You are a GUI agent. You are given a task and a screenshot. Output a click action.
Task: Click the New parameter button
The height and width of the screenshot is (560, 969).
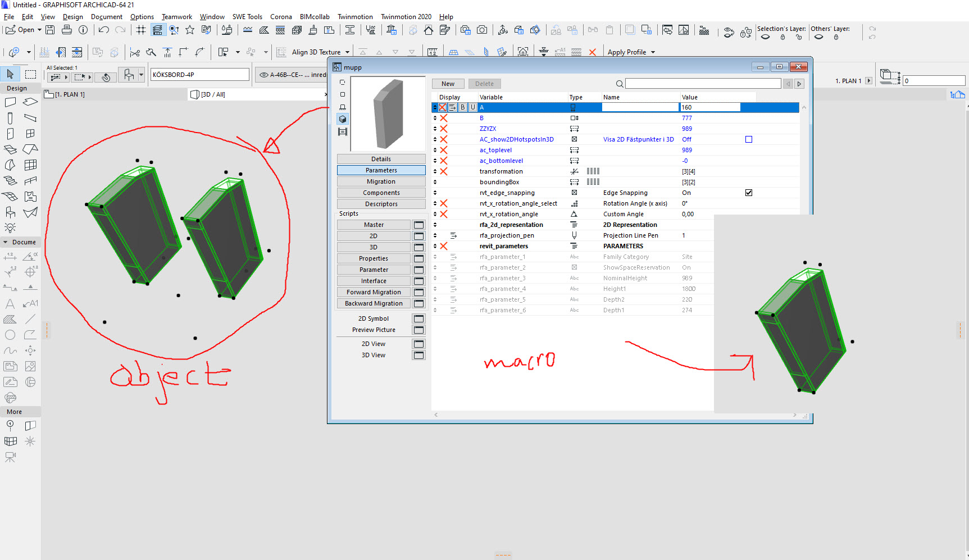click(448, 84)
